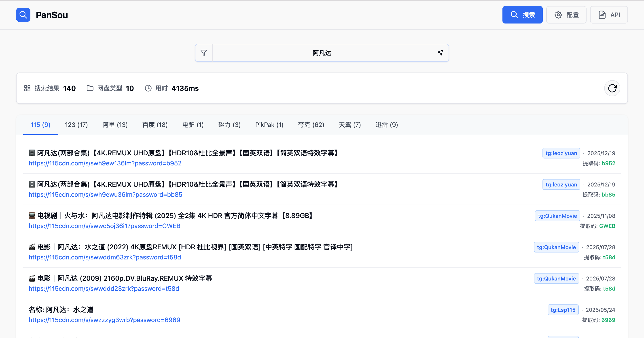
Task: Click the gear 配置 settings button
Action: (566, 15)
